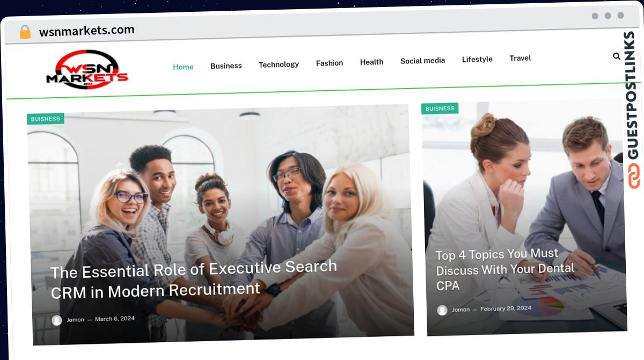The height and width of the screenshot is (360, 644).
Task: Click Jomon's avatar on the Dental CPA post
Action: coord(442,310)
